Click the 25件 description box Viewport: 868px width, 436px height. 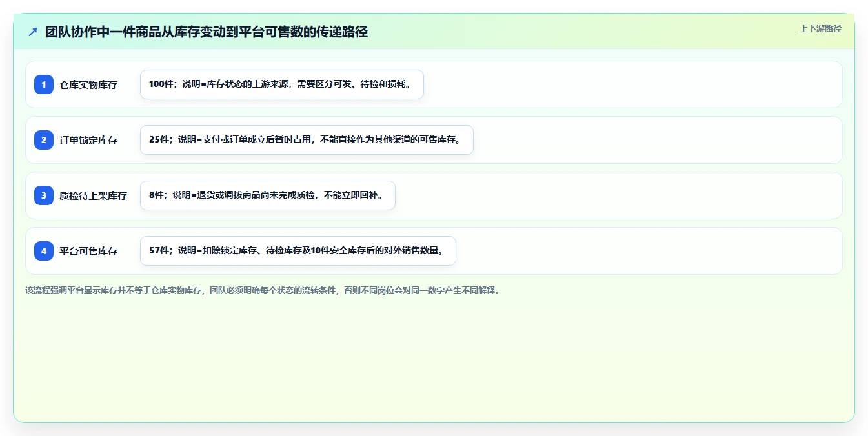click(x=307, y=140)
